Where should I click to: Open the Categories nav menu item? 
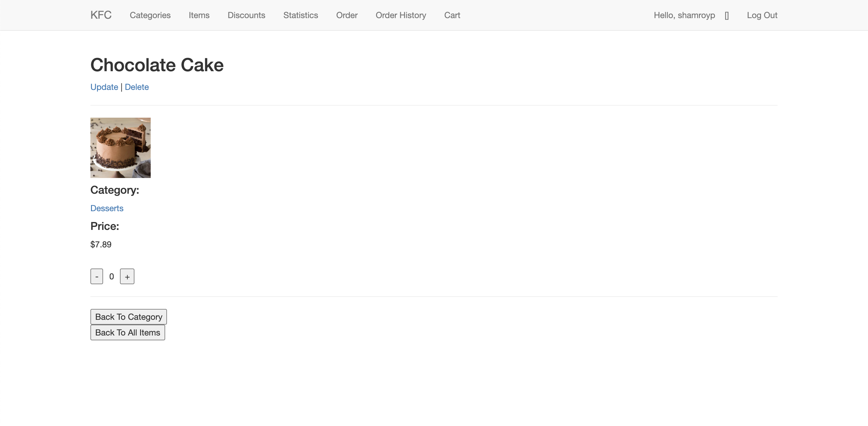click(x=150, y=15)
